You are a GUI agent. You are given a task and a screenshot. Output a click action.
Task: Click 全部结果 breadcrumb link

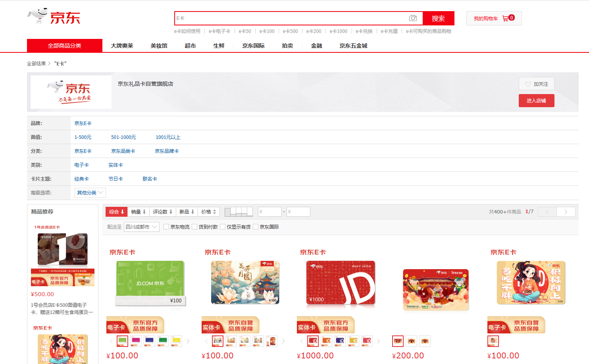pos(36,64)
